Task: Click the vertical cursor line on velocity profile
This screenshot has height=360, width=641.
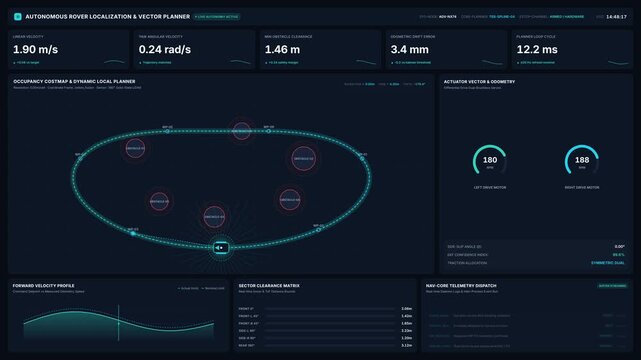Action: [119, 322]
